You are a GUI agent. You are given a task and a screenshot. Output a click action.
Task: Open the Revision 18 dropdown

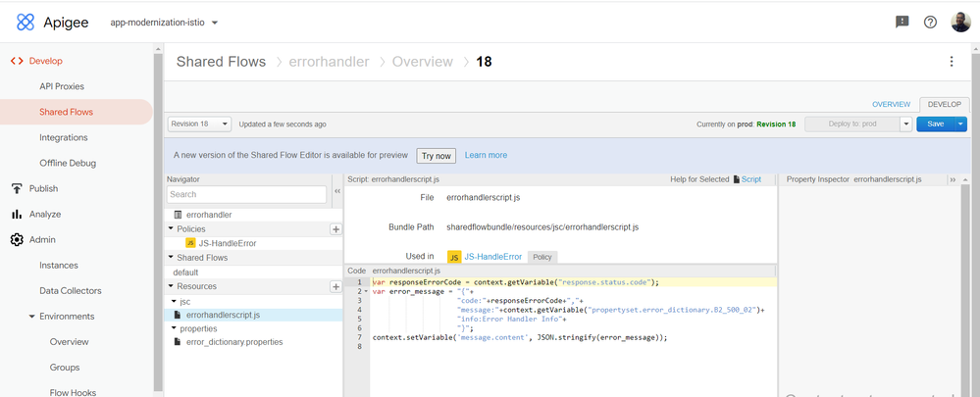point(199,124)
